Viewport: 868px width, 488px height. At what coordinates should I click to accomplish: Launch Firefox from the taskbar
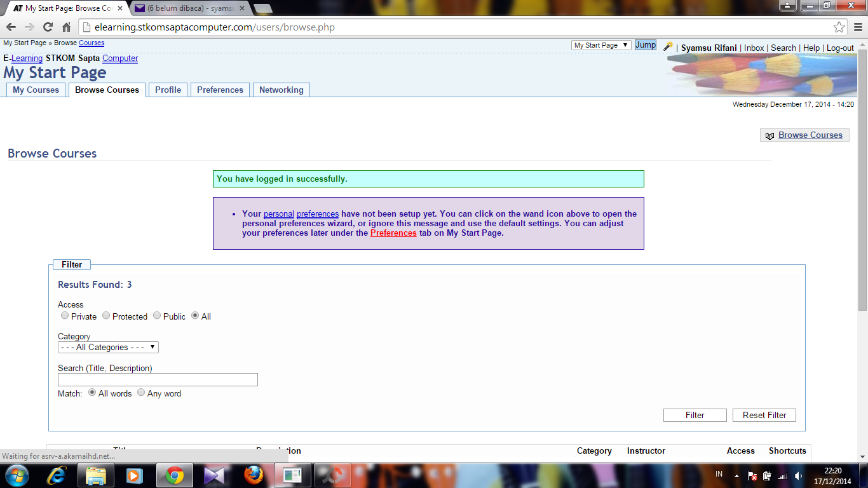click(254, 475)
